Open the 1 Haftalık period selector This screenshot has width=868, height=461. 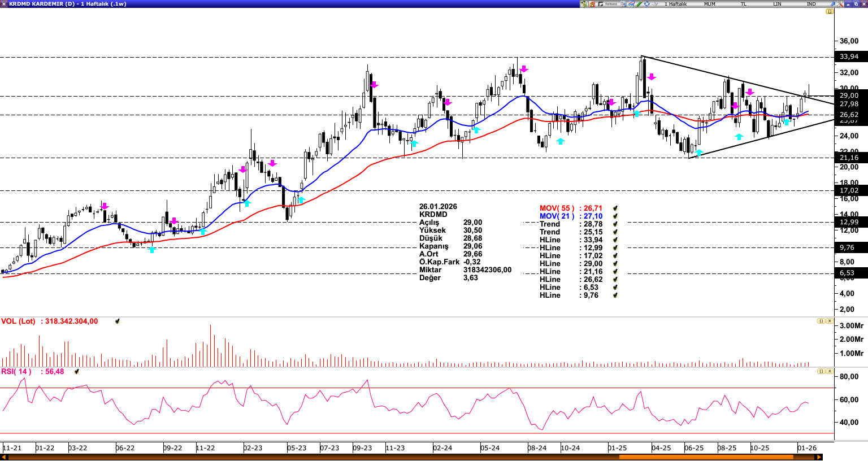676,4
